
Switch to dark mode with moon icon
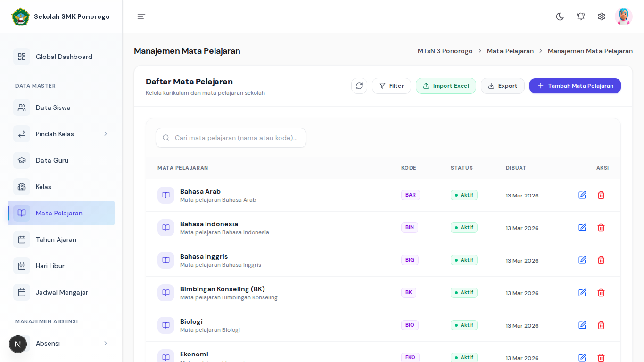[x=560, y=16]
